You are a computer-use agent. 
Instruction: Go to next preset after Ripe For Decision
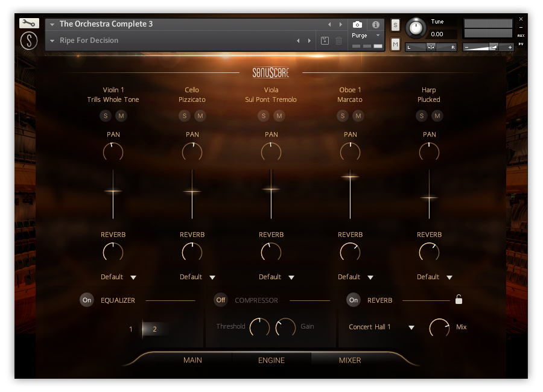click(310, 40)
